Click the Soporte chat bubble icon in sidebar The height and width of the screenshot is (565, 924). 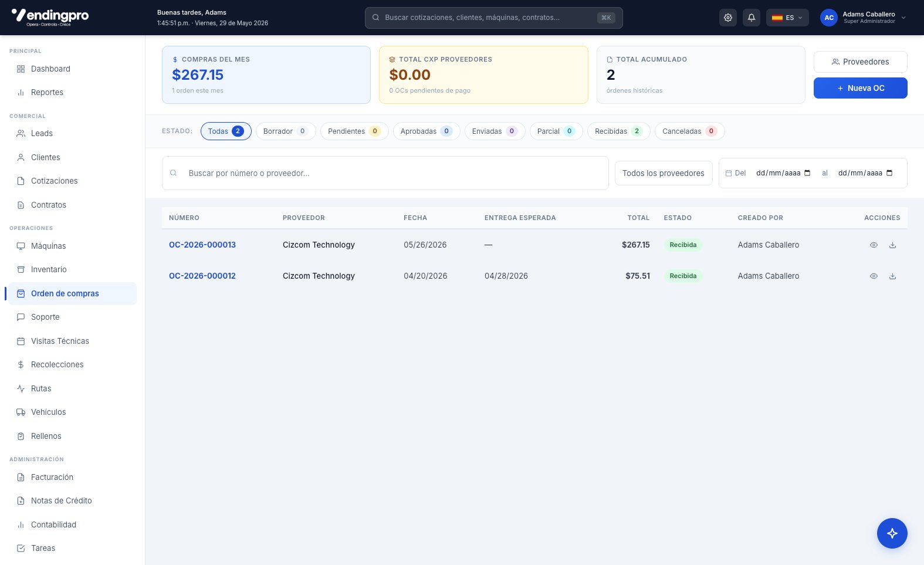point(21,317)
